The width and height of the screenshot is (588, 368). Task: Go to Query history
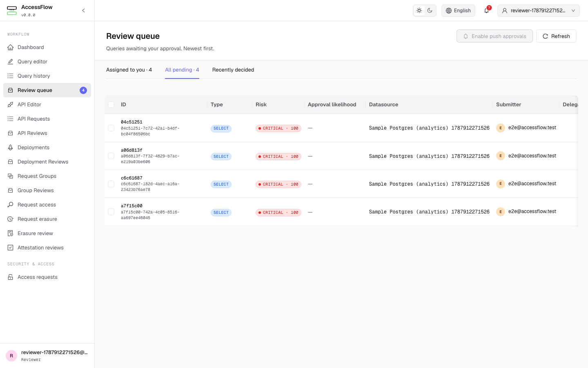point(47,76)
